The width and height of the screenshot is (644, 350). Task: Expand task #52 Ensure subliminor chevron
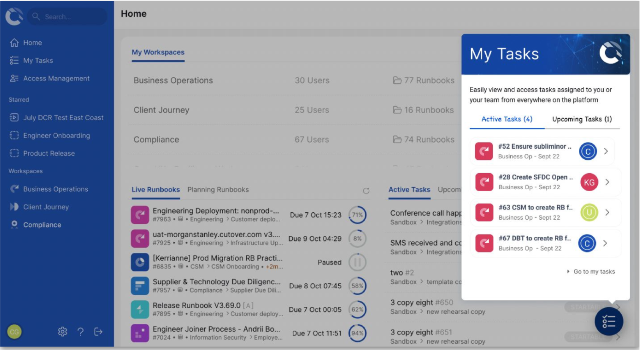click(x=606, y=151)
